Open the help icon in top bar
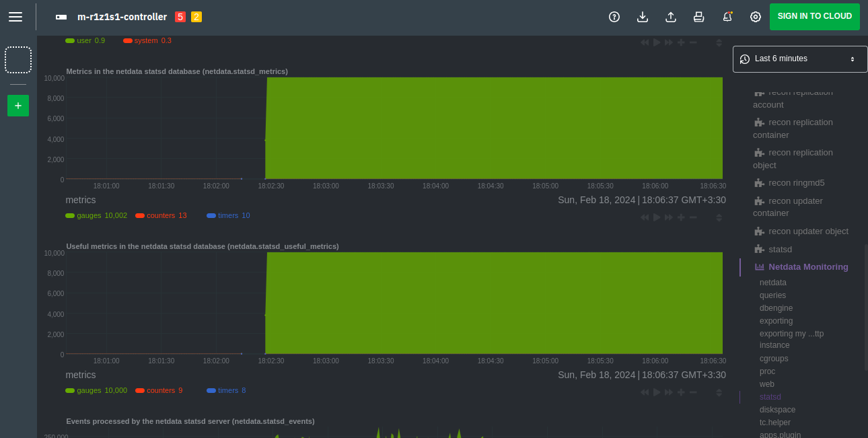 tap(614, 17)
